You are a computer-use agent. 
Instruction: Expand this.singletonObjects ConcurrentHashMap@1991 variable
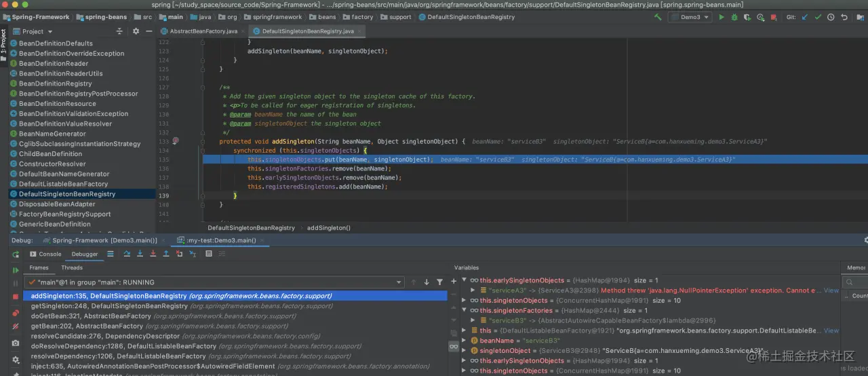(465, 301)
